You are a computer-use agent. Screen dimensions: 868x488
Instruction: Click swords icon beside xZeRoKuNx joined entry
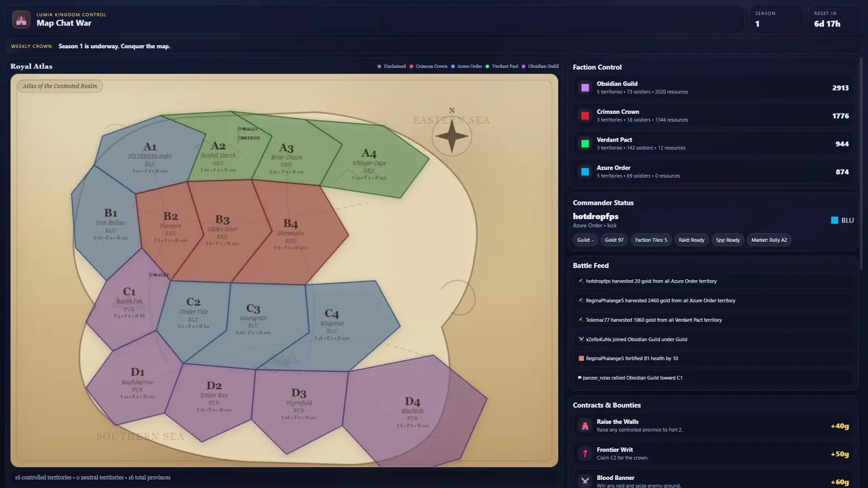point(581,339)
